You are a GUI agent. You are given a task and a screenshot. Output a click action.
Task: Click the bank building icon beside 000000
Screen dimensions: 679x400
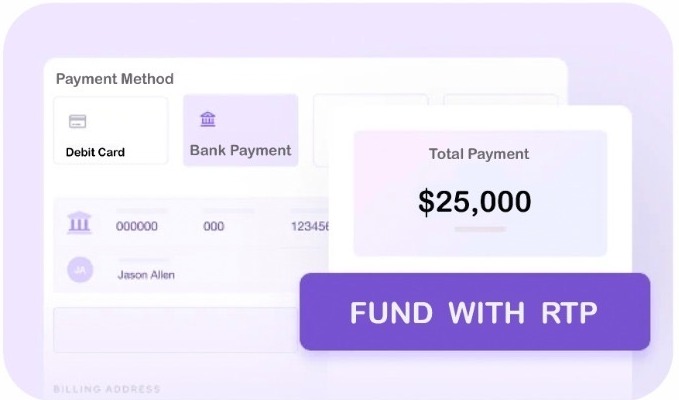79,223
